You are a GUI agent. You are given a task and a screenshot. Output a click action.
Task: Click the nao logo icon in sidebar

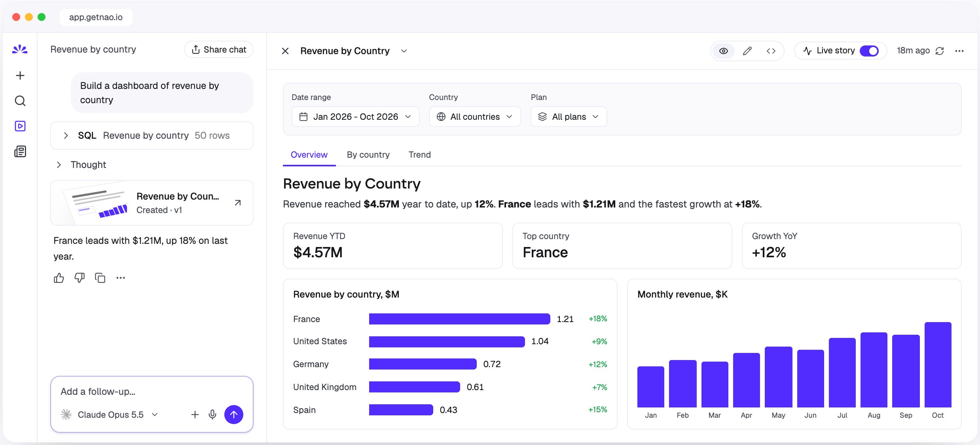click(x=20, y=49)
